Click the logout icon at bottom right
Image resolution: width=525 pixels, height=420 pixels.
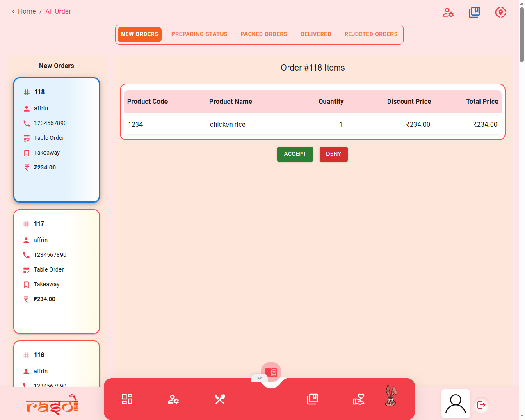[482, 405]
